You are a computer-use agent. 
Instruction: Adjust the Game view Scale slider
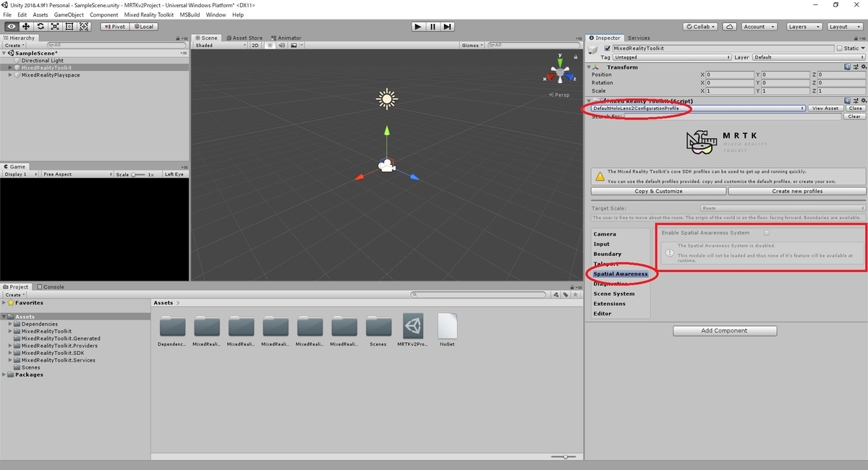click(x=138, y=174)
